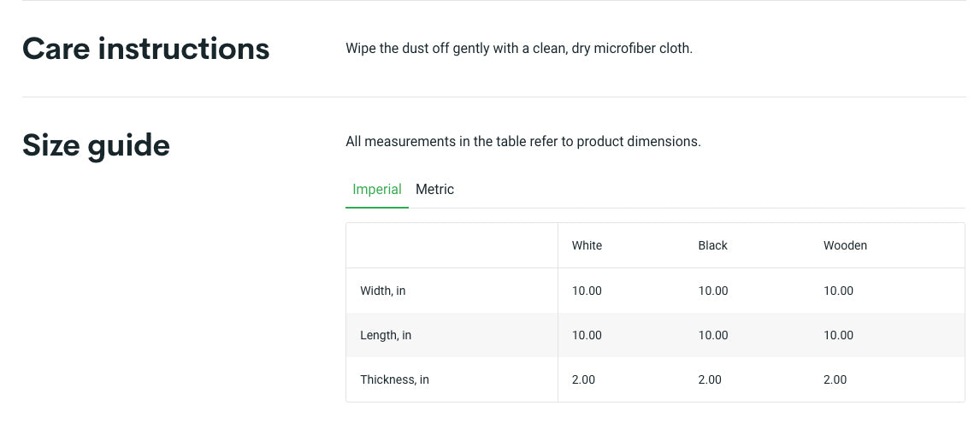
Task: Click the Wooden column header
Action: coord(845,245)
